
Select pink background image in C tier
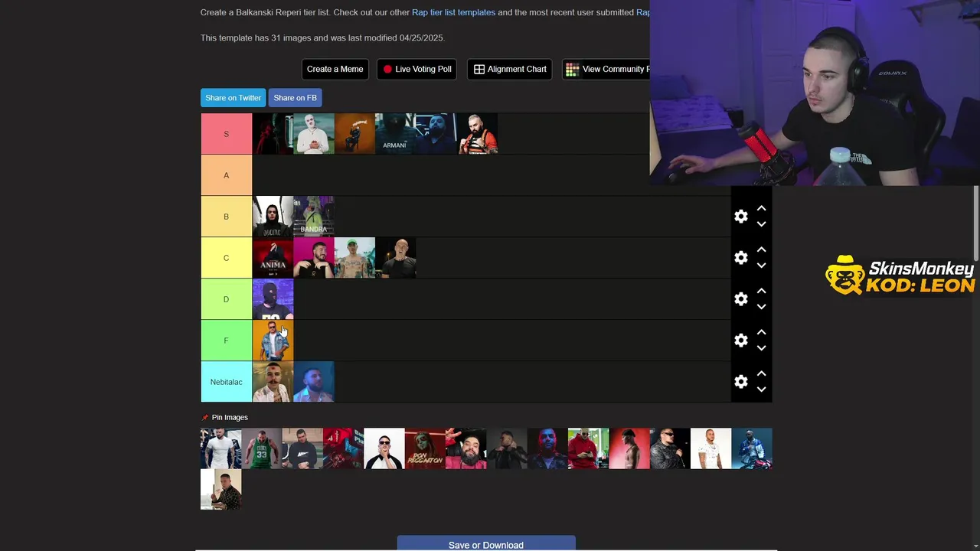(x=314, y=258)
